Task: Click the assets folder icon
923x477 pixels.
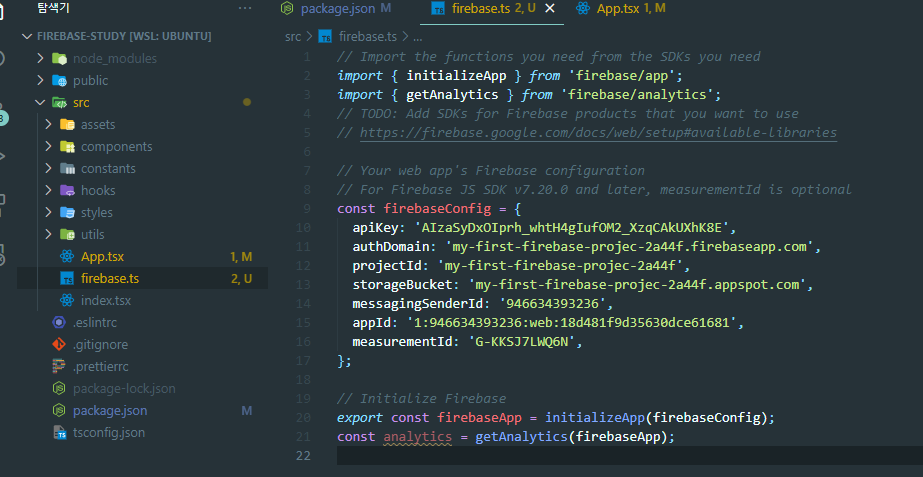Action: pos(67,124)
